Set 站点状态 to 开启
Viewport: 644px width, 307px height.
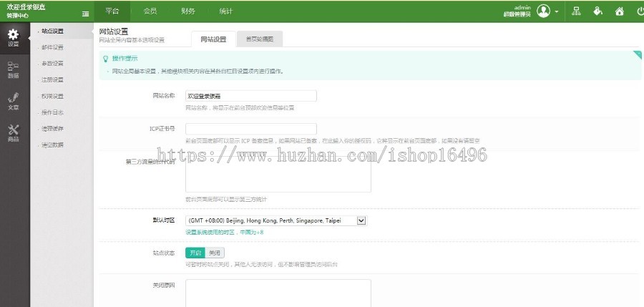click(x=195, y=253)
